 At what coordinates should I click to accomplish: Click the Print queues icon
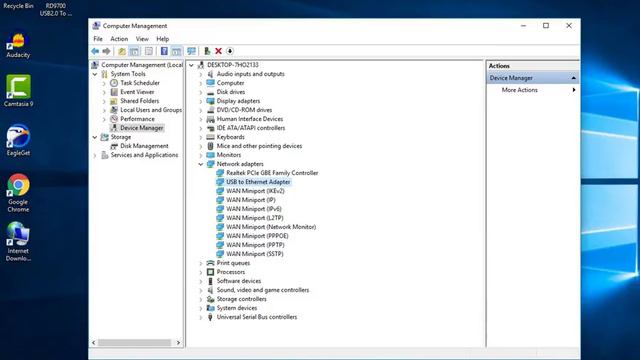(x=210, y=263)
